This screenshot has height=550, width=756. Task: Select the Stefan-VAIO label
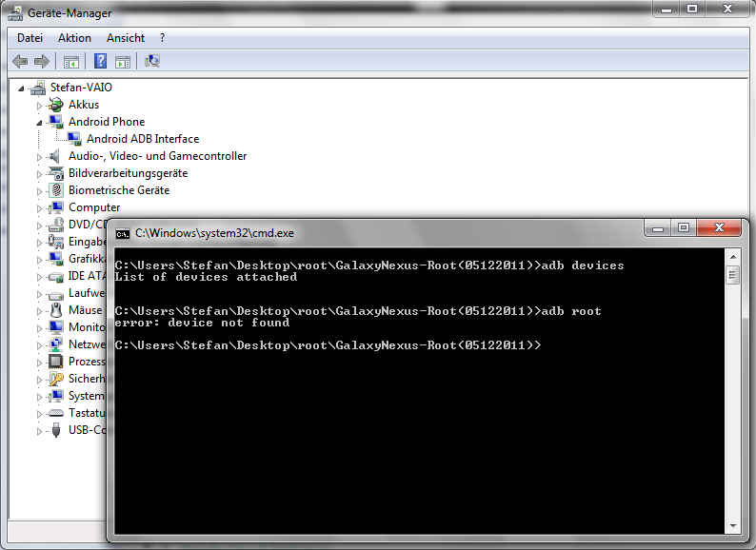pyautogui.click(x=81, y=88)
